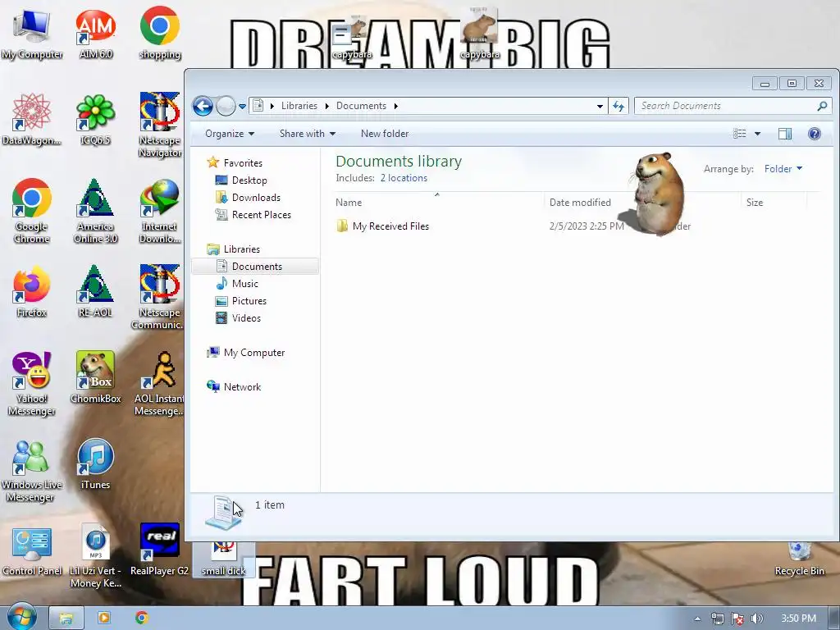Launch iTunes from the desktop

(x=95, y=463)
